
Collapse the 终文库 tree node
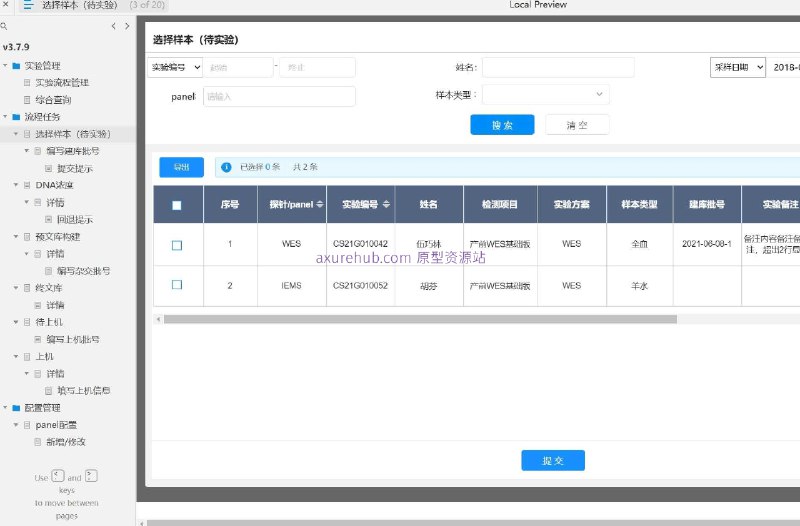(x=16, y=288)
